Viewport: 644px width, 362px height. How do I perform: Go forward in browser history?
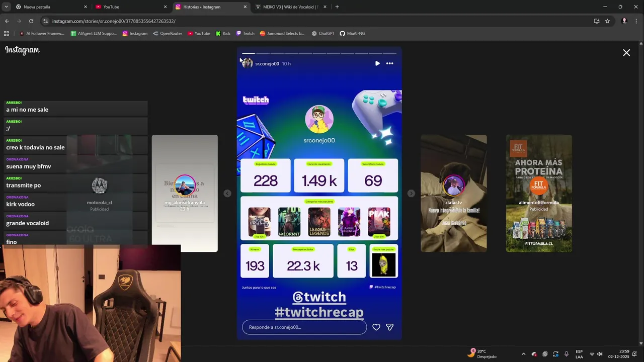(x=19, y=21)
